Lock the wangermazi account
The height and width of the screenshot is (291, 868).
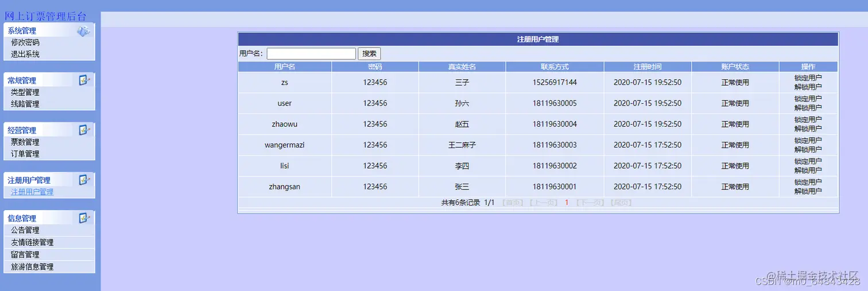(x=808, y=141)
